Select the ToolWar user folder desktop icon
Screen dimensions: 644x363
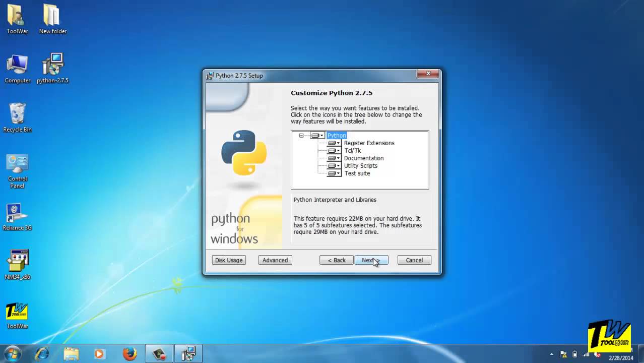[17, 19]
